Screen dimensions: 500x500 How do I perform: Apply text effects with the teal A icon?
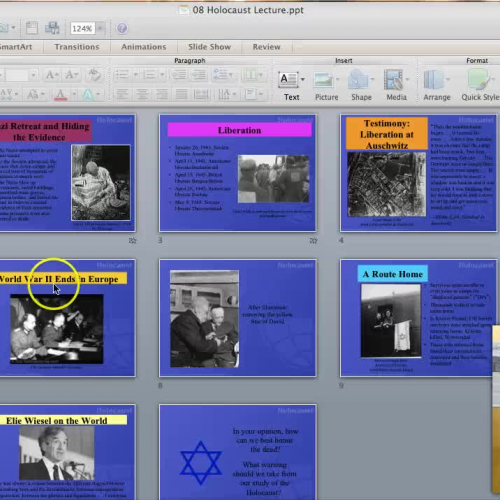(88, 95)
